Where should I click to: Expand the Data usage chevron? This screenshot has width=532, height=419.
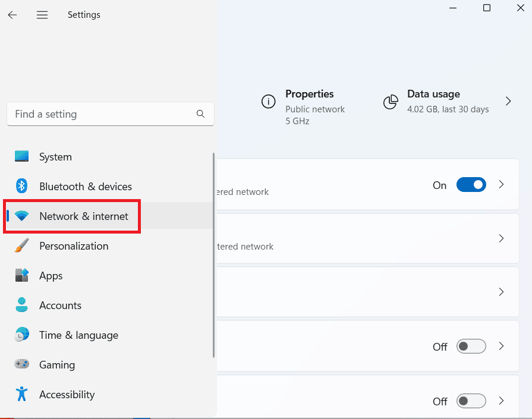pos(508,101)
